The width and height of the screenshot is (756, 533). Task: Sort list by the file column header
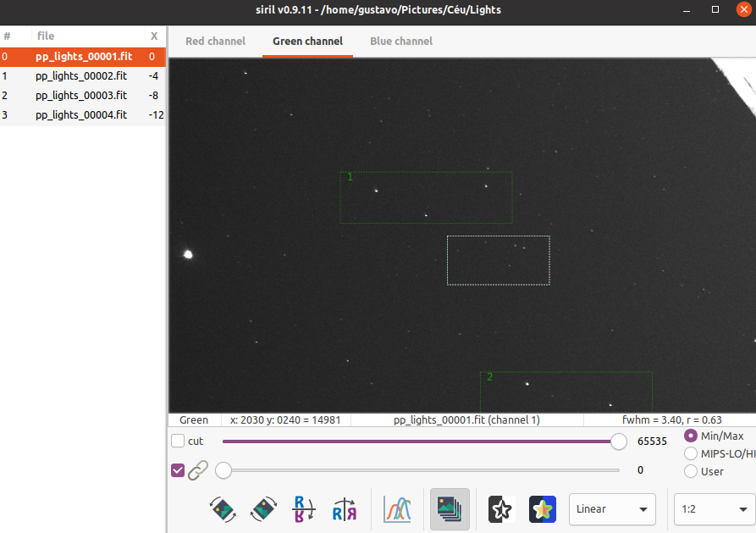(x=46, y=36)
